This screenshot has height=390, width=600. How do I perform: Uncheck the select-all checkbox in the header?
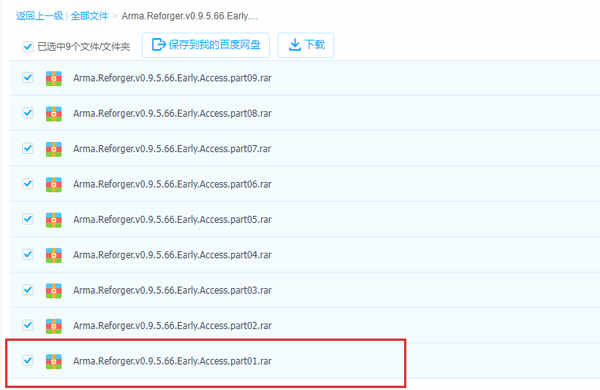[x=28, y=46]
